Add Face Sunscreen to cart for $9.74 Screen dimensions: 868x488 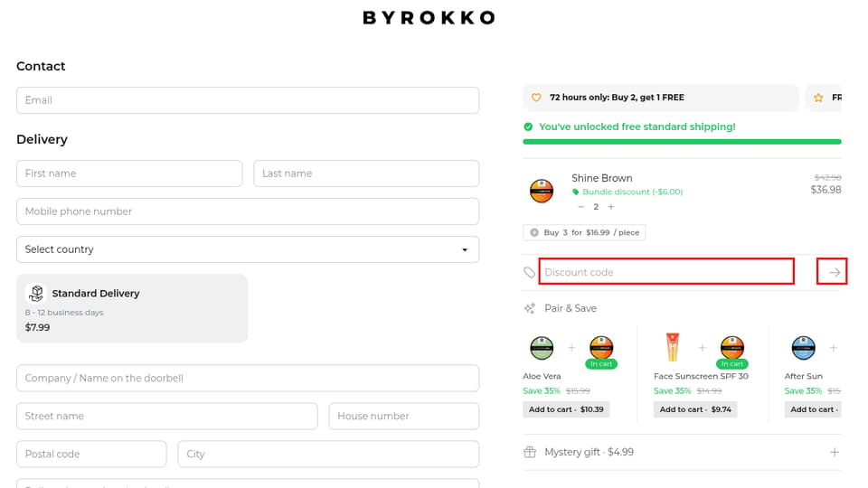[x=695, y=409]
